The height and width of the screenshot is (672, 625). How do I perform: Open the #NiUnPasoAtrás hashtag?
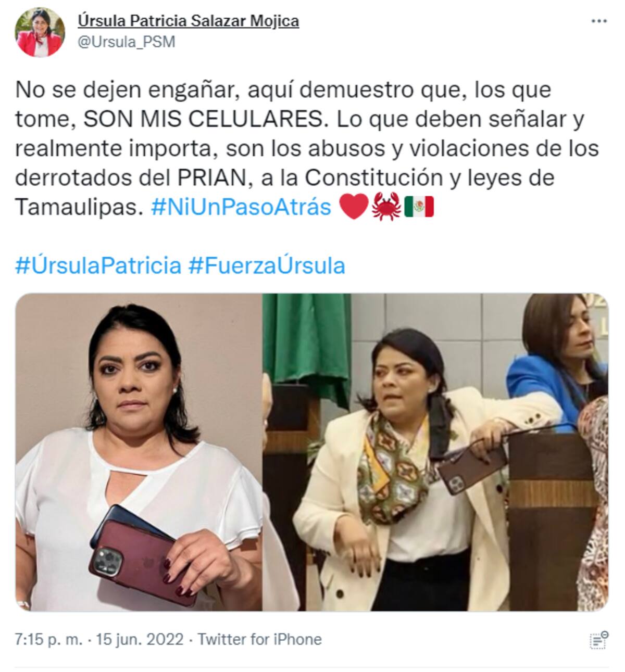coord(241,207)
